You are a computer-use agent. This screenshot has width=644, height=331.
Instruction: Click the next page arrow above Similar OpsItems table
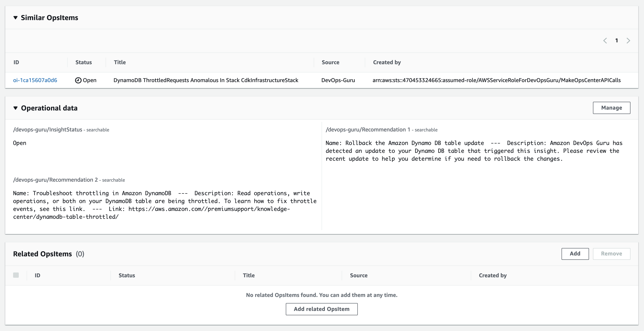pos(628,40)
